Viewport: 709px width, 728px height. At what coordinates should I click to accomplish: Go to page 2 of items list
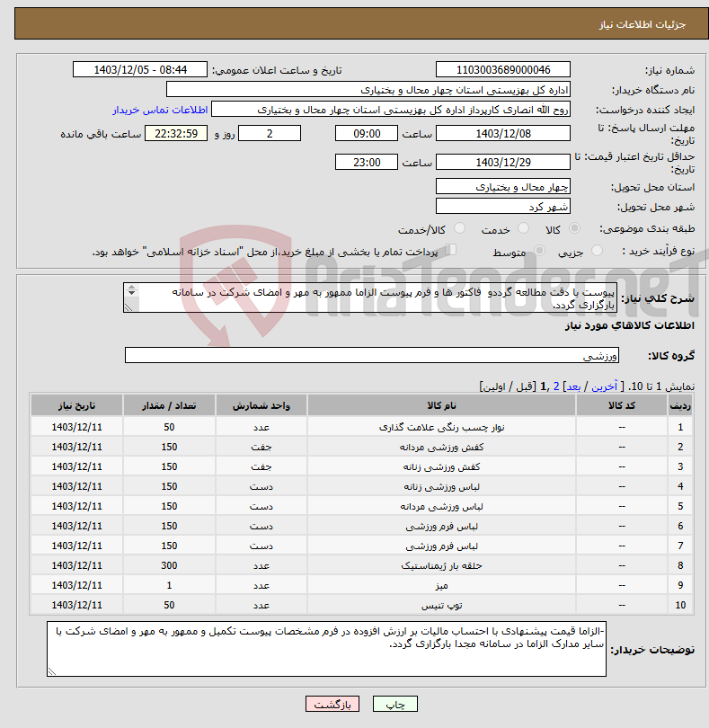(x=556, y=386)
